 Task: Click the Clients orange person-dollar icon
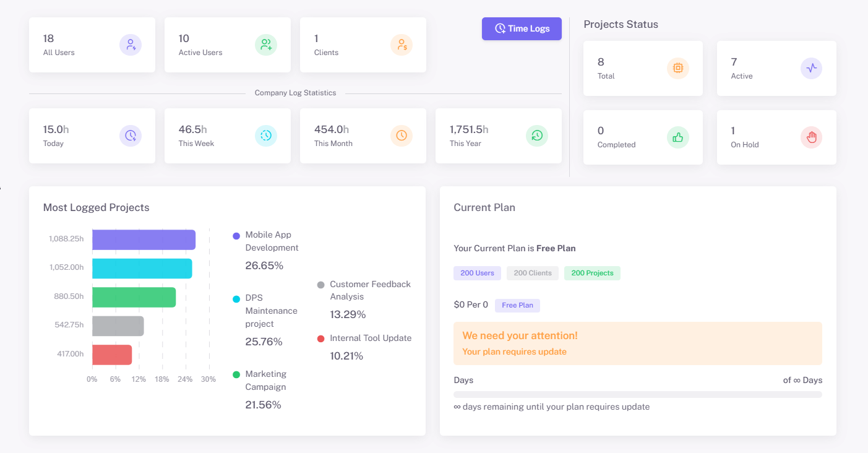[x=402, y=45]
